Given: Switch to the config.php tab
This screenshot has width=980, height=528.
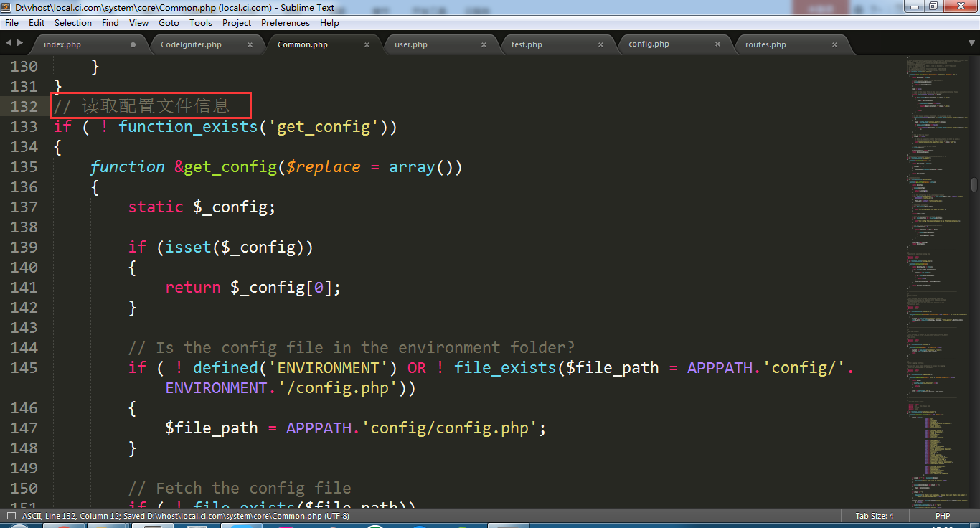Looking at the screenshot, I should [649, 44].
